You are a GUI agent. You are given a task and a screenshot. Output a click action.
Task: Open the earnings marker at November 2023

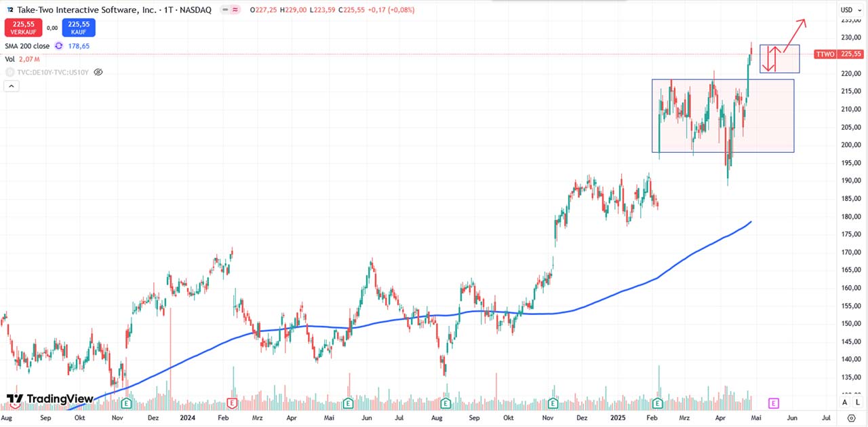click(x=126, y=403)
